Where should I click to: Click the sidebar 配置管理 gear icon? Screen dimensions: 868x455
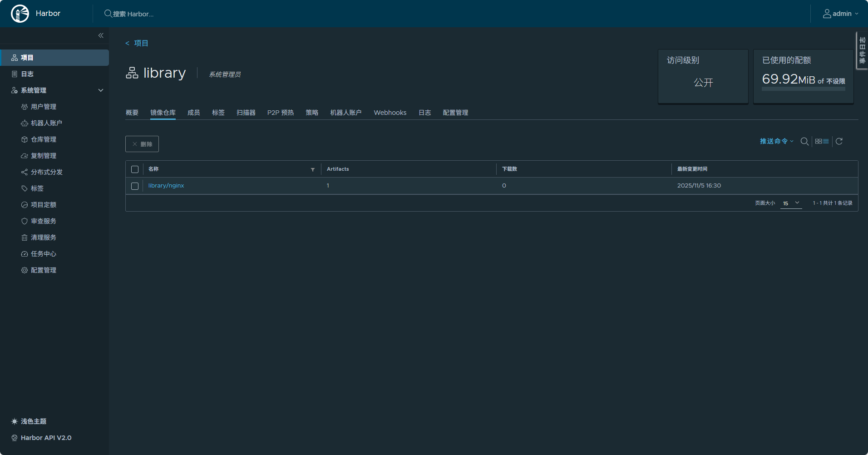[25, 270]
